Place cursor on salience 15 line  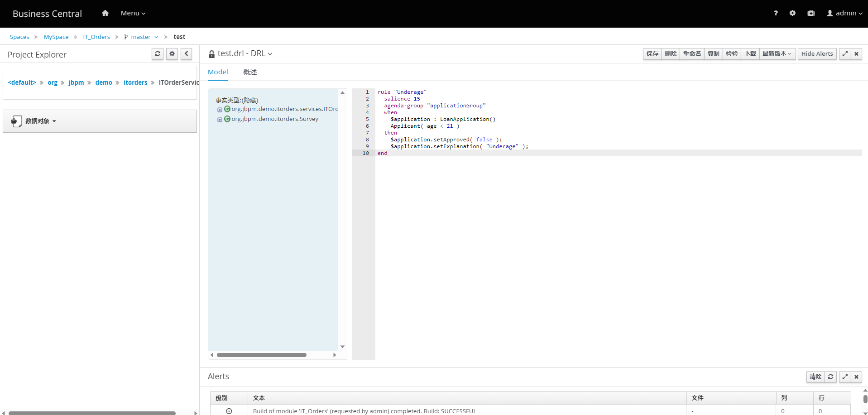(x=402, y=99)
